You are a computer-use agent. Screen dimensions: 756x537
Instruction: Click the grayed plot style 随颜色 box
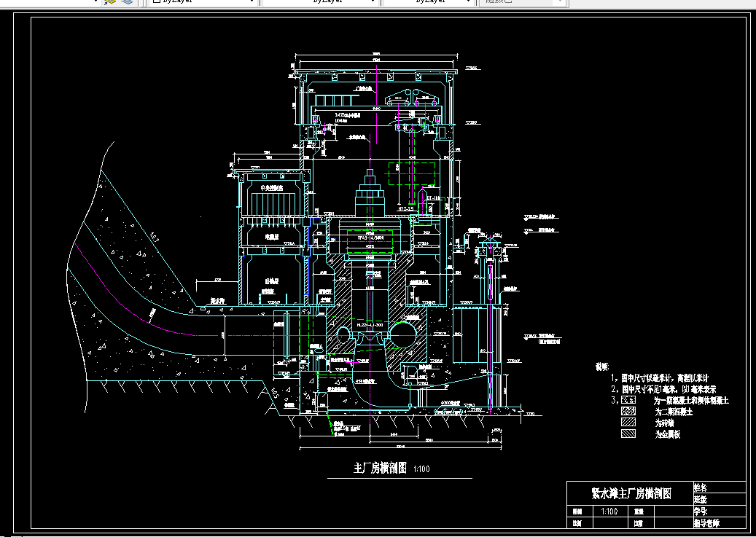(522, 1)
